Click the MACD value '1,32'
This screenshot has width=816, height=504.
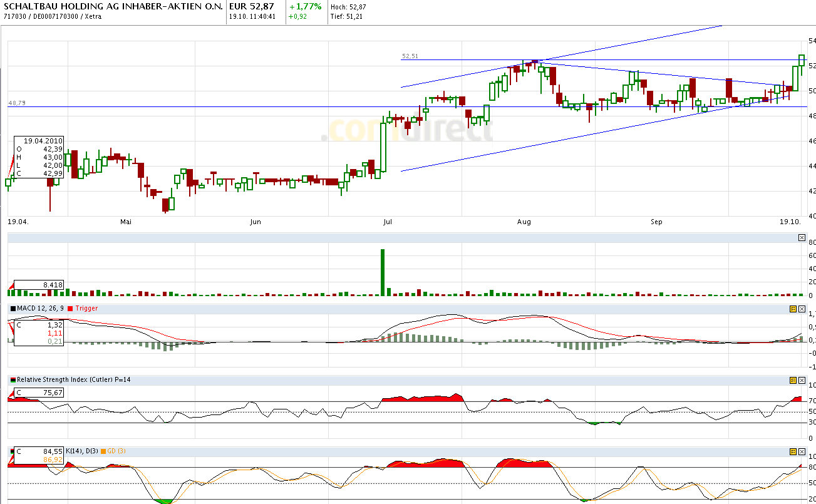[55, 326]
